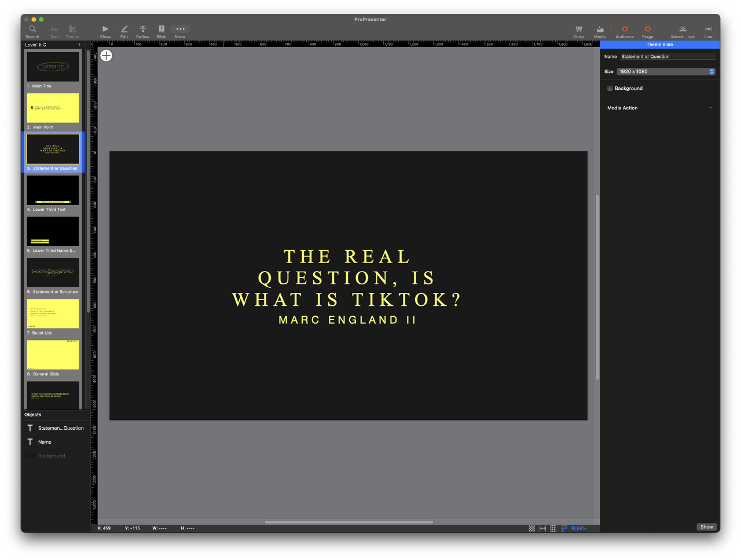This screenshot has height=560, width=741.
Task: Select the Bullet List slide thumbnail
Action: [53, 313]
